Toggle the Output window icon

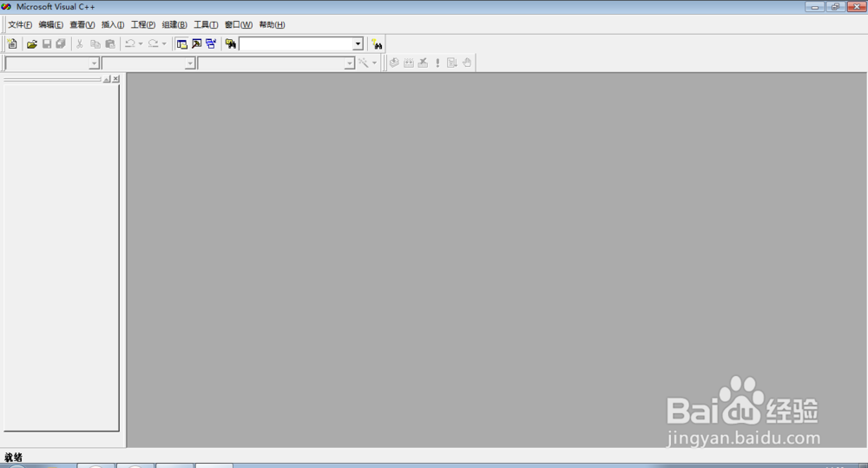coord(196,43)
